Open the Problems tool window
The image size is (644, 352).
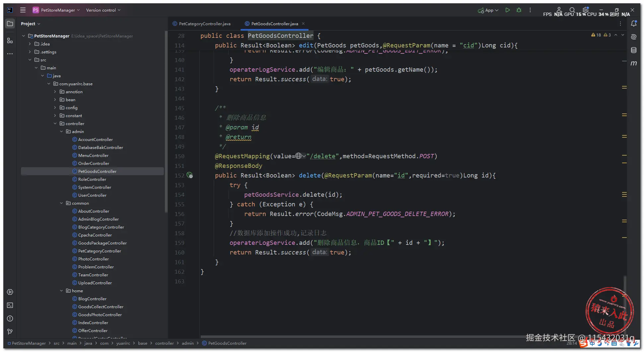pyautogui.click(x=10, y=318)
